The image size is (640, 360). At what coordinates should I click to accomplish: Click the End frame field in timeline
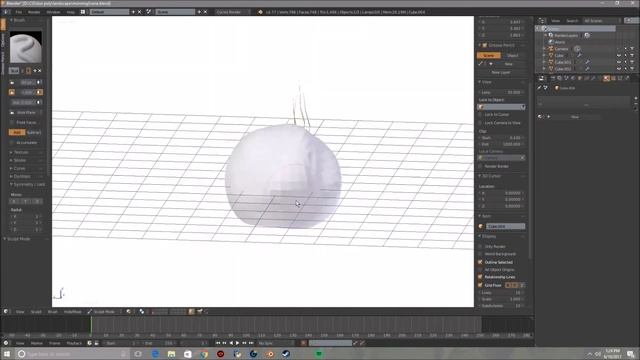coord(159,343)
